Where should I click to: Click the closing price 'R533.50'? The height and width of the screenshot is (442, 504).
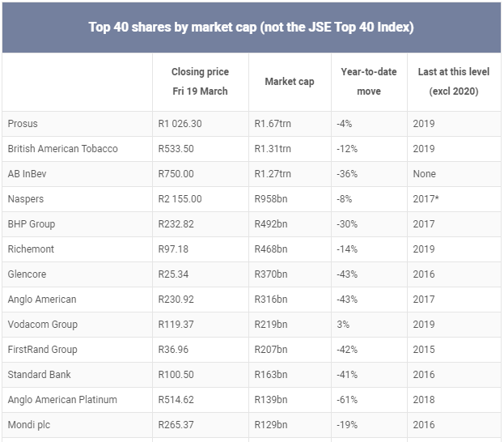176,149
